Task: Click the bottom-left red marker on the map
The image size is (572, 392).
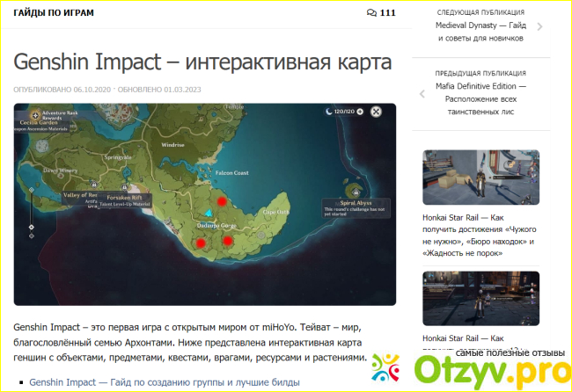Action: click(x=201, y=243)
